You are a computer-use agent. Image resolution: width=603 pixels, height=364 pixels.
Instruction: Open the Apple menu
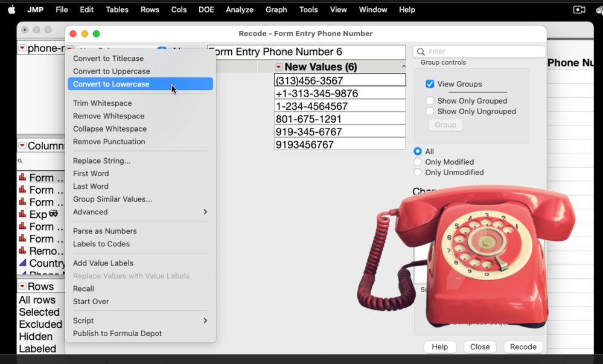point(11,10)
